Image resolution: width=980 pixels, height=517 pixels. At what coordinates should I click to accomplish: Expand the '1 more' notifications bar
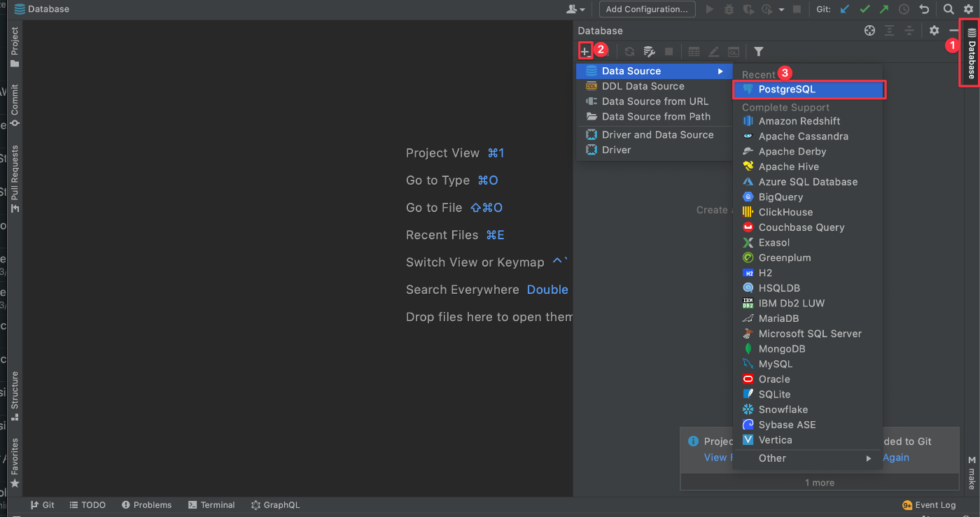pyautogui.click(x=820, y=483)
